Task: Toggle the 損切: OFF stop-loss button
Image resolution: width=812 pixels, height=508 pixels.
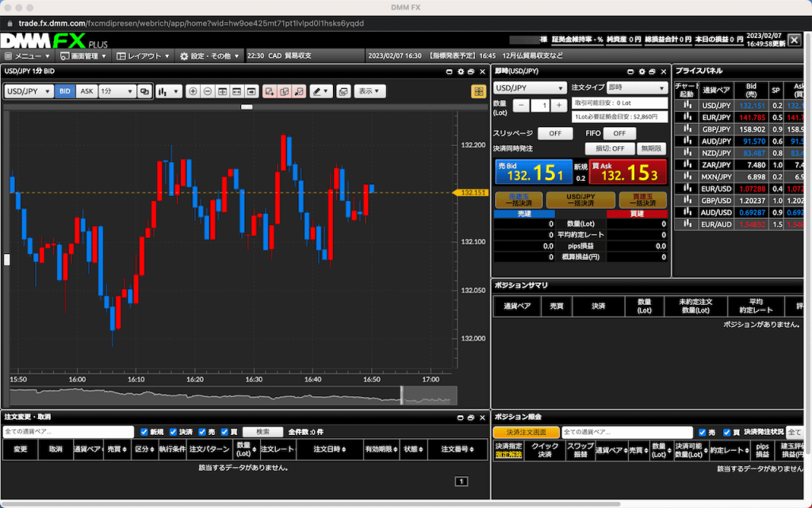Action: [x=610, y=148]
